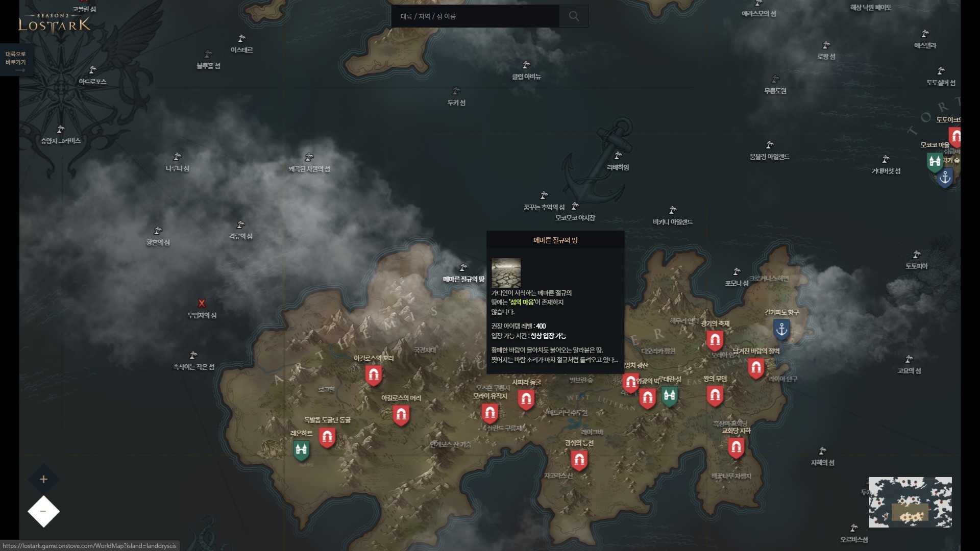Select the 격류의 섬 island marker

point(240,225)
